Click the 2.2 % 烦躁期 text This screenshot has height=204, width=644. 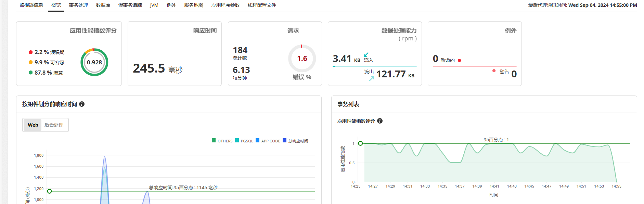(x=49, y=52)
